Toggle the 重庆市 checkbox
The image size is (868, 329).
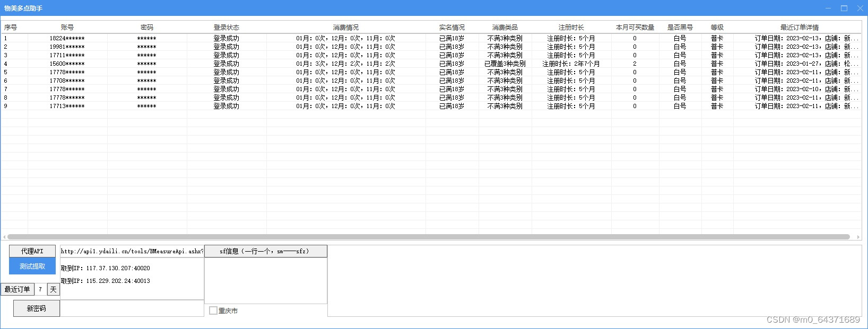tap(213, 311)
